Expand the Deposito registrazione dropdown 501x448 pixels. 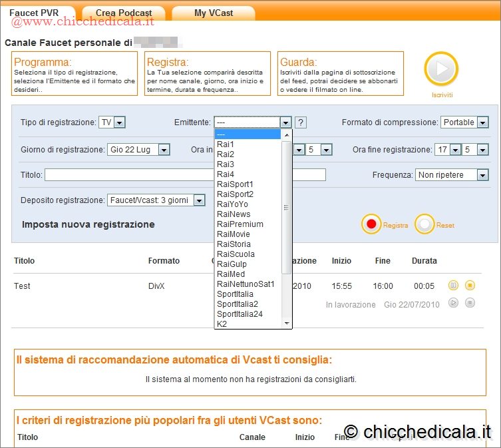coord(156,200)
